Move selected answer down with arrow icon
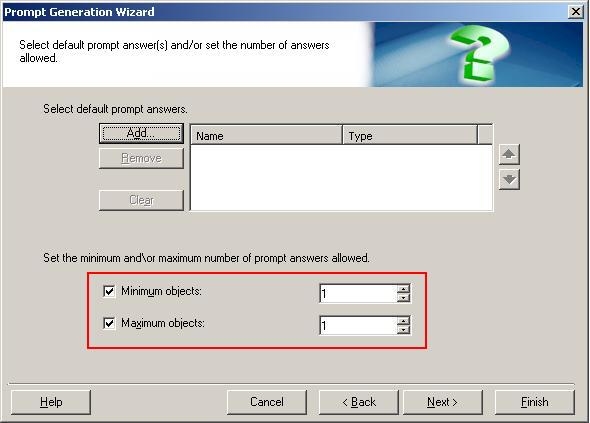Screen dimensions: 590x423 pyautogui.click(x=509, y=179)
